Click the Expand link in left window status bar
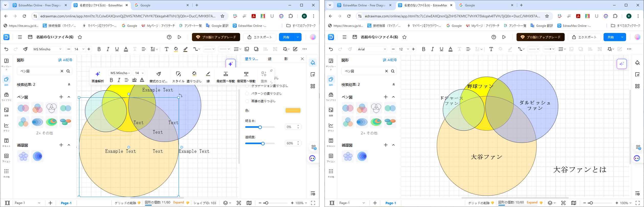644x207 pixels. click(179, 202)
